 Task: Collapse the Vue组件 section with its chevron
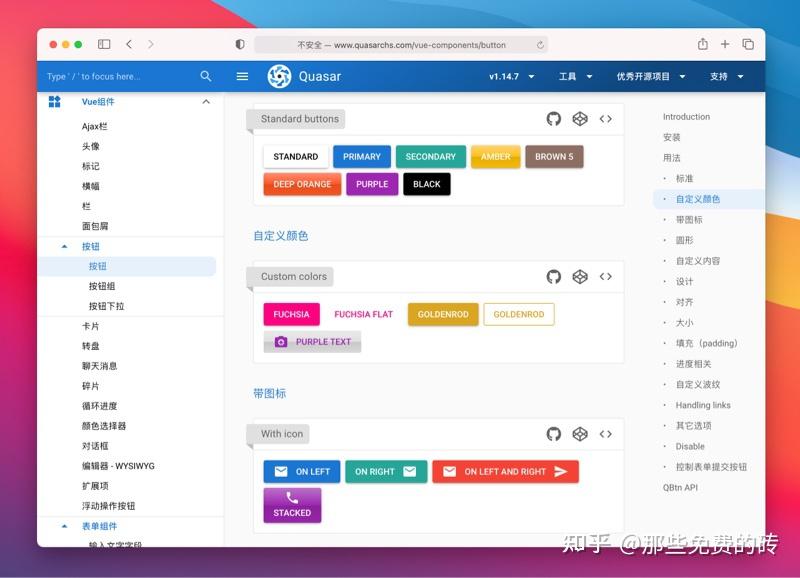pos(206,101)
